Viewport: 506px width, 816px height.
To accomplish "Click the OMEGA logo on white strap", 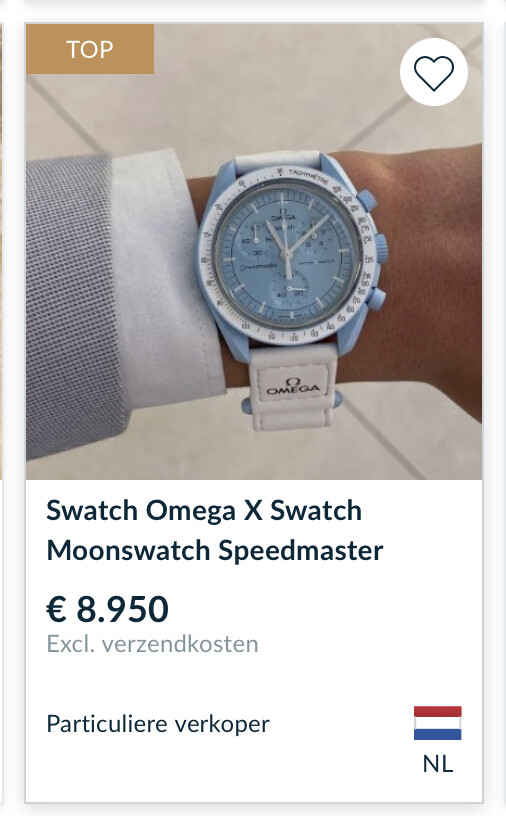I will click(x=293, y=386).
